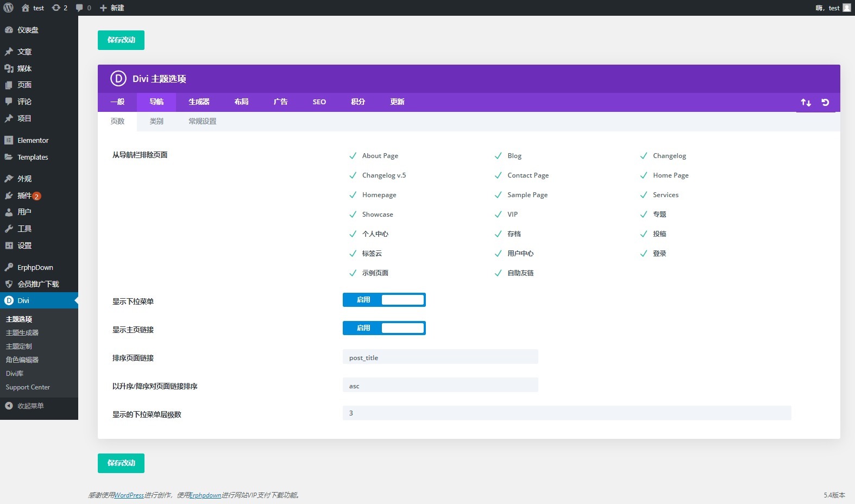Click the bottom 保存改动 save button
The height and width of the screenshot is (504, 855).
point(121,463)
